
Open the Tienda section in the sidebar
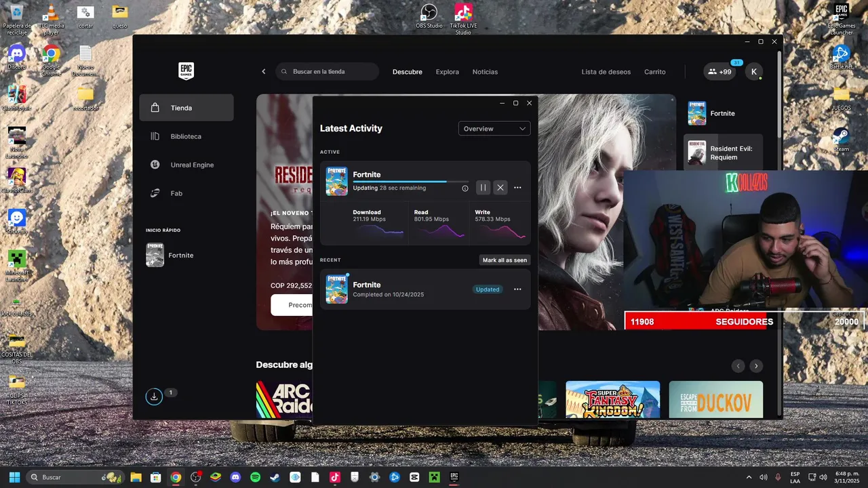(x=186, y=108)
